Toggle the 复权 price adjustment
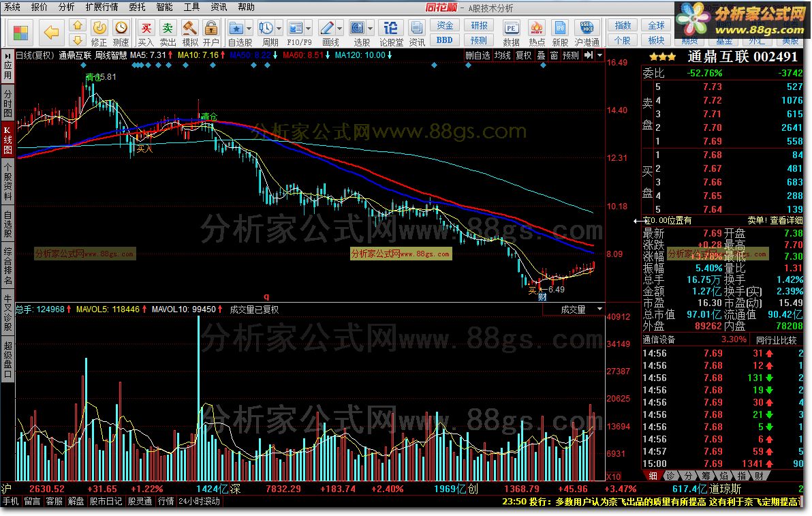The image size is (812, 516). tap(524, 55)
